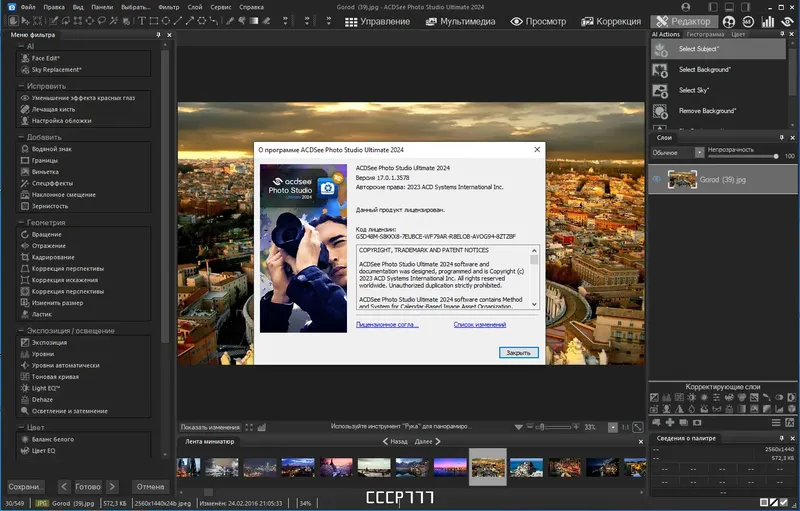Open the Тоновая кривая tone curves tool
The image size is (800, 511).
[x=54, y=376]
